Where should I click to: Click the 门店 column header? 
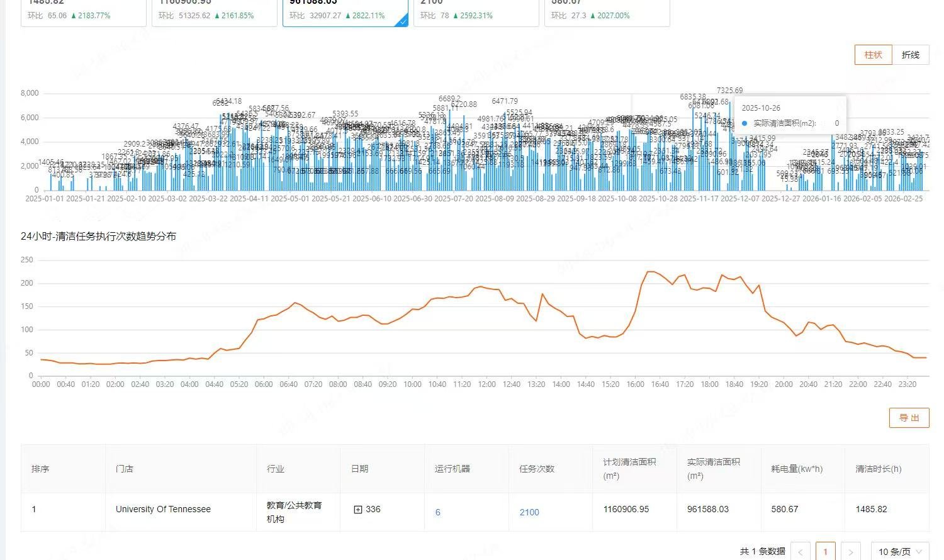[125, 469]
